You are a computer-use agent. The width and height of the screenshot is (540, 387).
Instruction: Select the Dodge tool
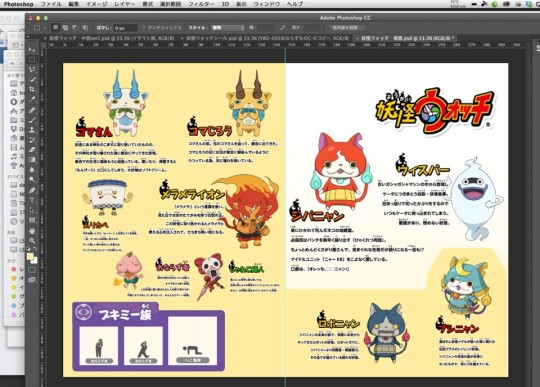(x=32, y=180)
